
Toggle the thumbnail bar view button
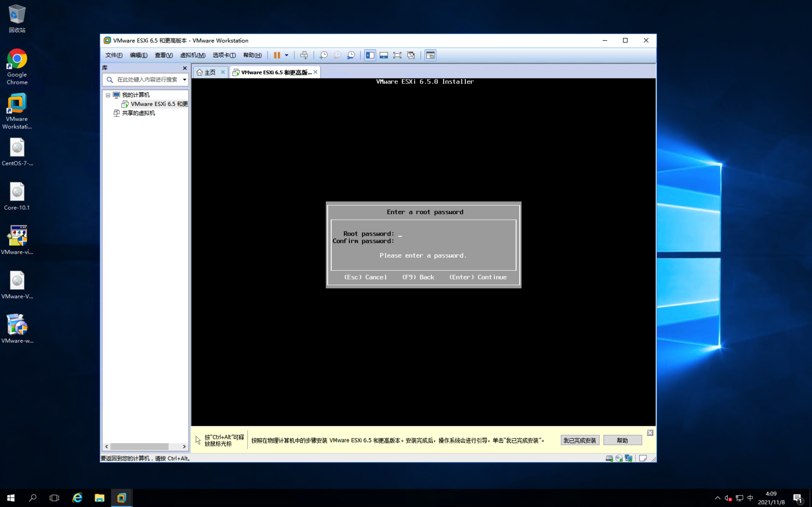(384, 55)
